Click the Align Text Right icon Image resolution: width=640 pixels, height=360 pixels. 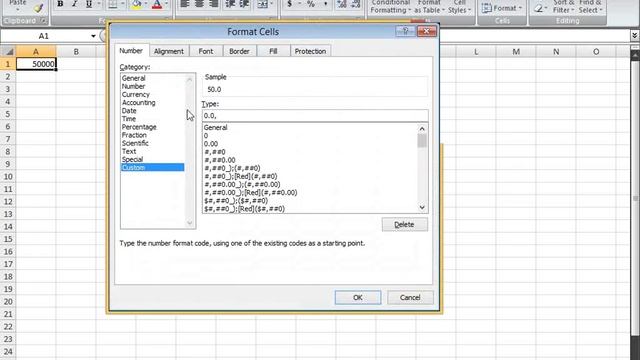click(x=213, y=4)
